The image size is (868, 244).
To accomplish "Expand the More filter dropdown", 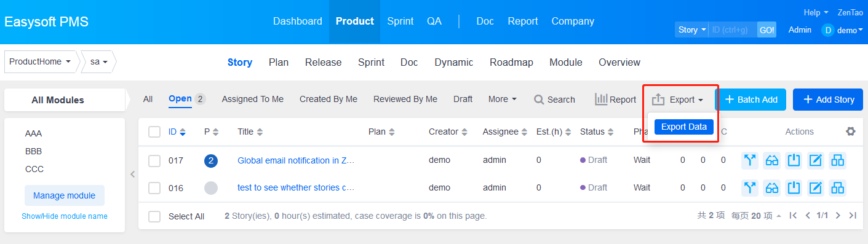I will tap(503, 99).
